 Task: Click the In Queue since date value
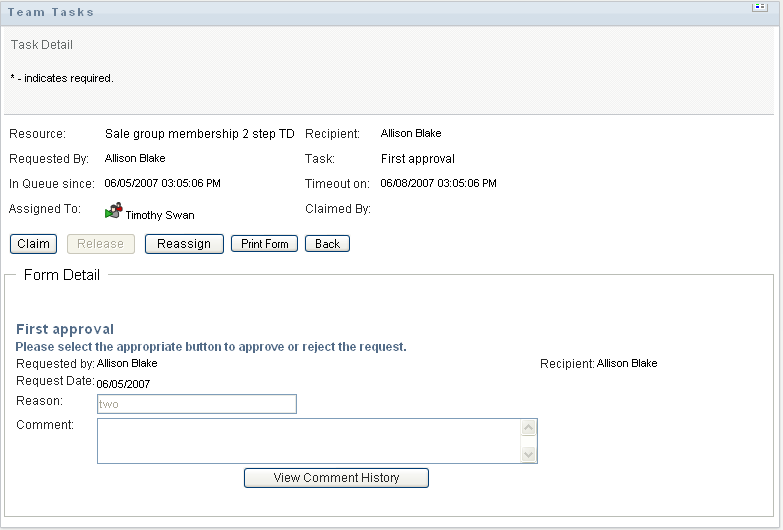pos(163,183)
